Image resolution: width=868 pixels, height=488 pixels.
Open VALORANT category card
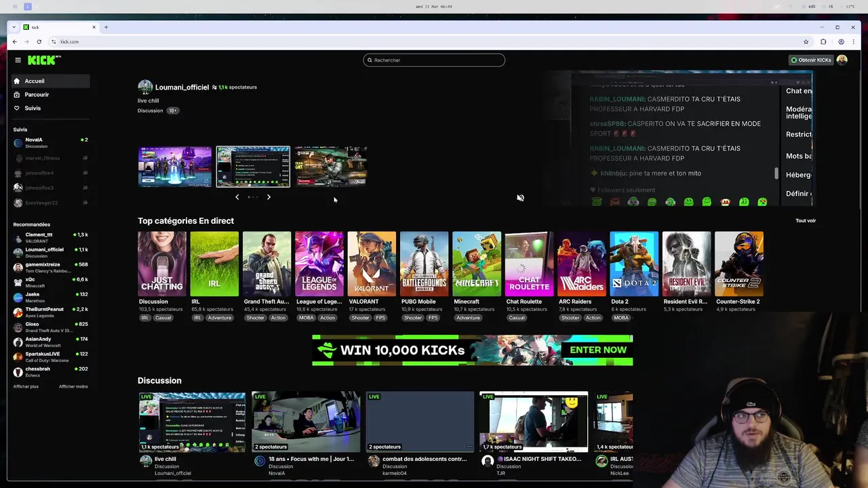[x=372, y=264]
